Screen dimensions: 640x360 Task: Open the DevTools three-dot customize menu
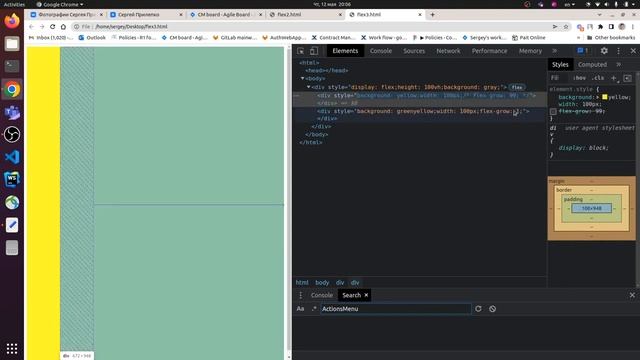619,51
